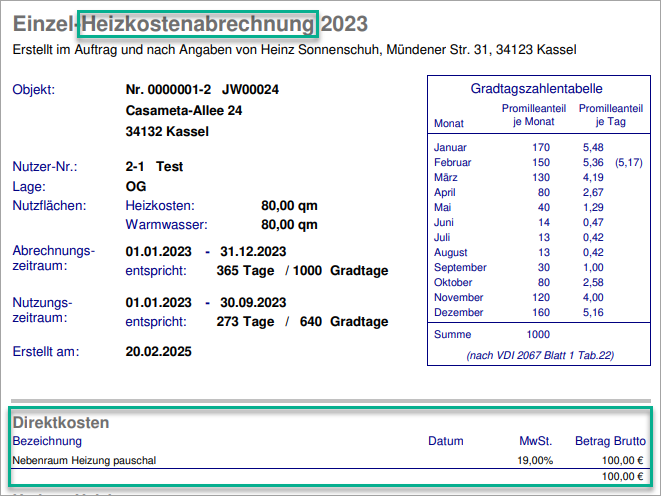Click the 'Direktkosten' section heading
Viewport: 661px width, 496px height.
tap(61, 423)
